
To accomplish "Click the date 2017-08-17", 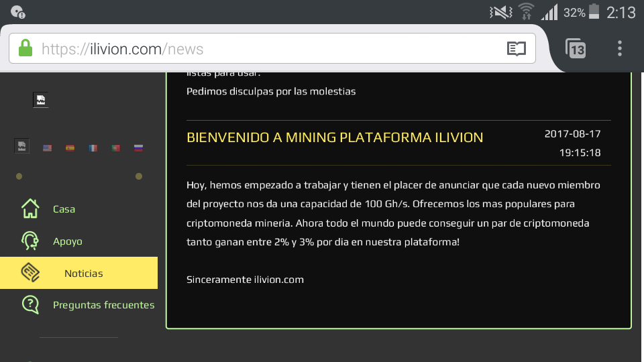I will point(572,134).
